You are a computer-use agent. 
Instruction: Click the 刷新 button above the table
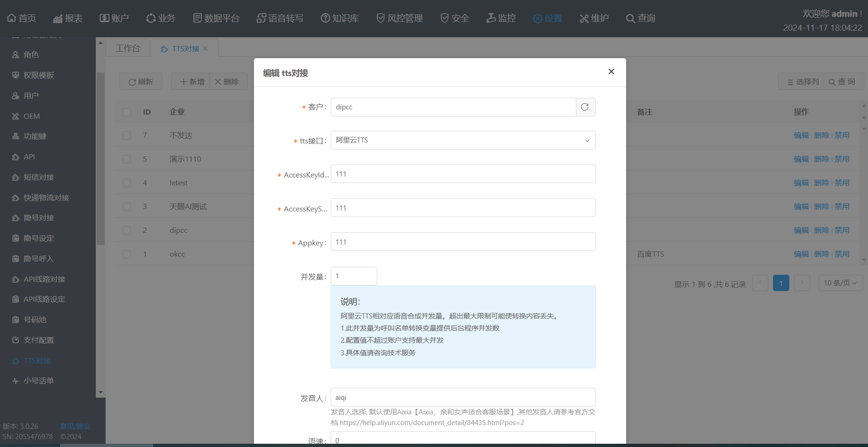pyautogui.click(x=141, y=81)
